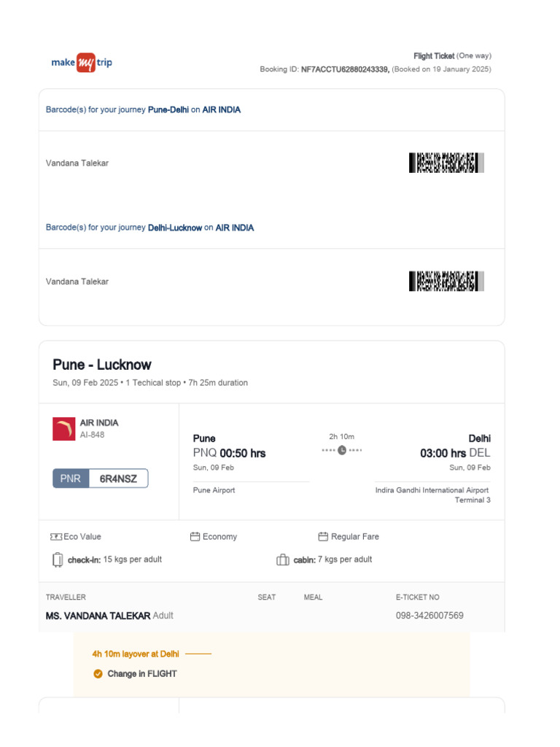Click the Air India airline logo
Viewport: 560px width, 747px height.
pyautogui.click(x=64, y=429)
